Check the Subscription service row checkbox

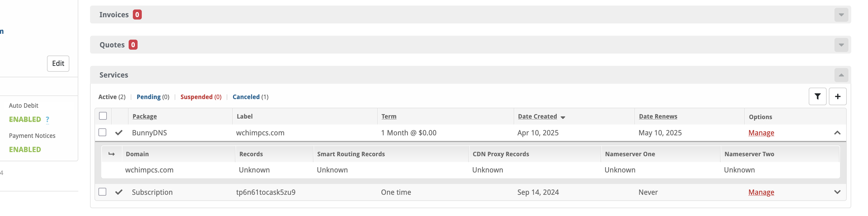coord(102,192)
